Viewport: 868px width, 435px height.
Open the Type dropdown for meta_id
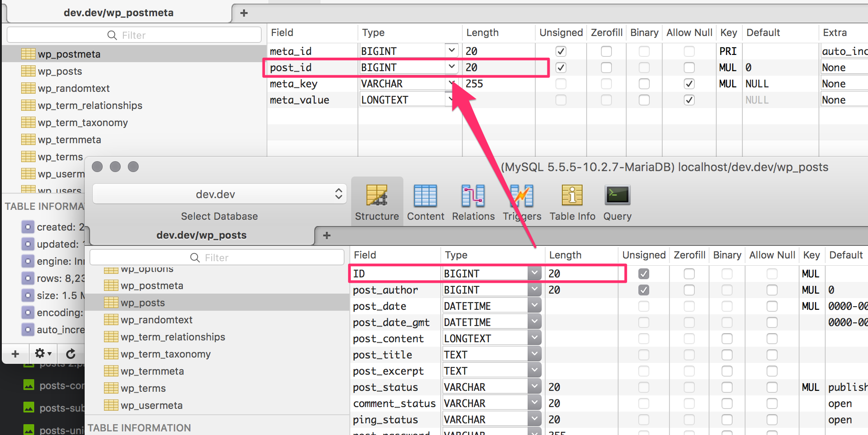pos(452,51)
